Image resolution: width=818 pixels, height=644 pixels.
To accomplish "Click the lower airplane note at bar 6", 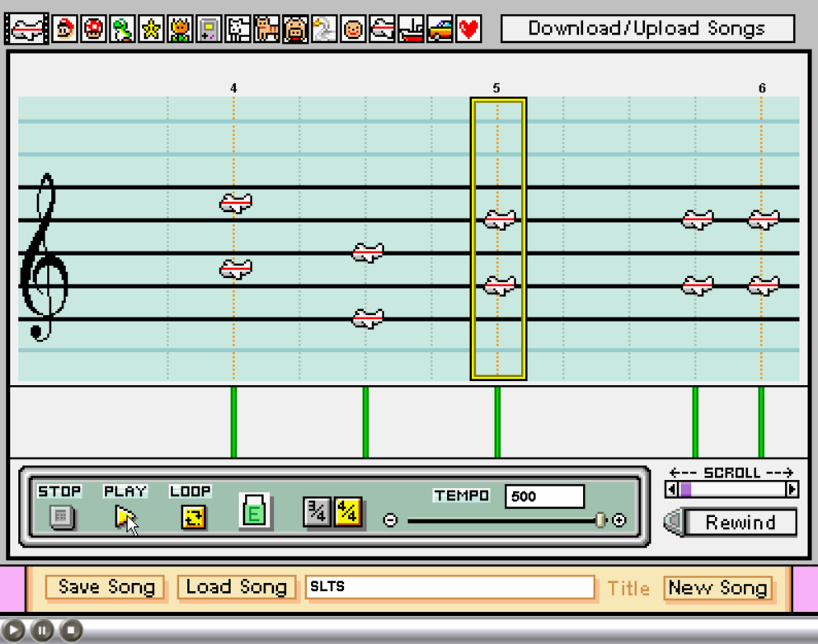I will point(764,285).
